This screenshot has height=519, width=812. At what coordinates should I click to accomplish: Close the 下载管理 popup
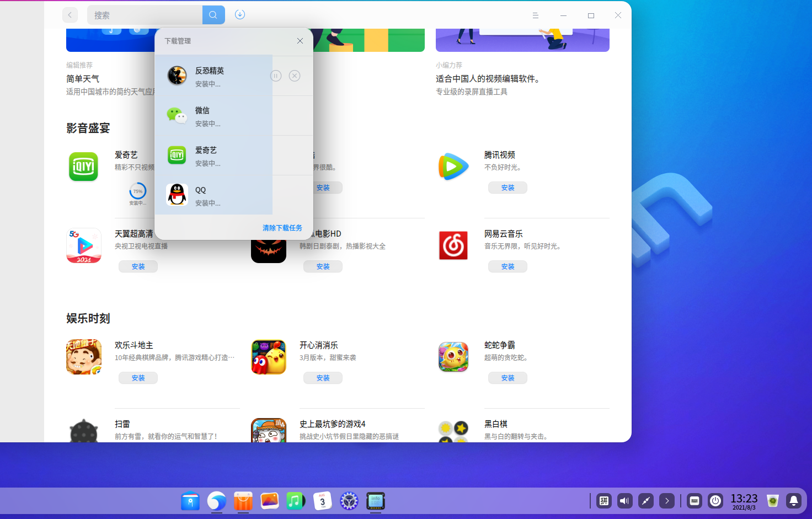[300, 41]
